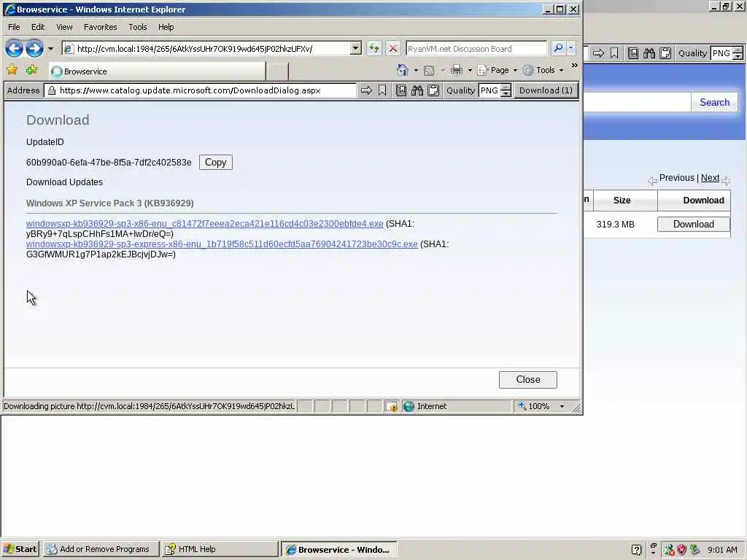Screen dimensions: 747x560
Task: Click the IE Refresh icon
Action: [374, 49]
